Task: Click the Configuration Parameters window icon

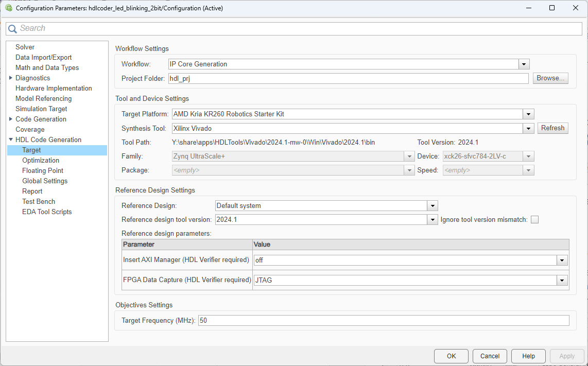Action: coord(8,8)
